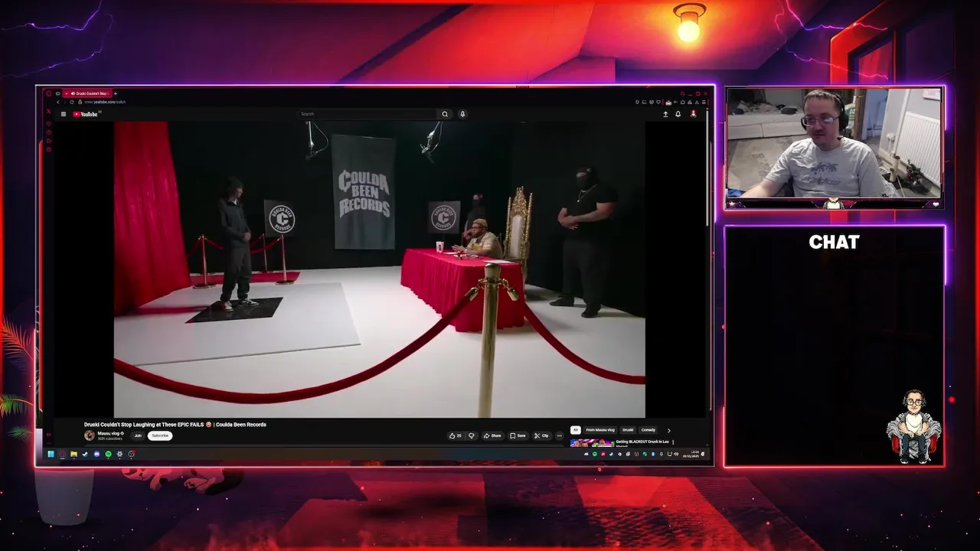
Task: Open the Mauuu vlog channel name
Action: pyautogui.click(x=109, y=433)
